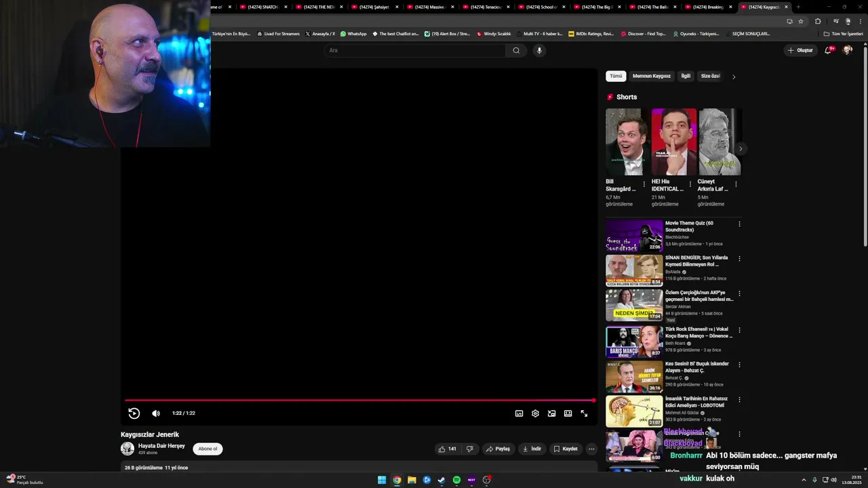
Task: Open taskbar clock showing 23:31
Action: pyautogui.click(x=851, y=480)
